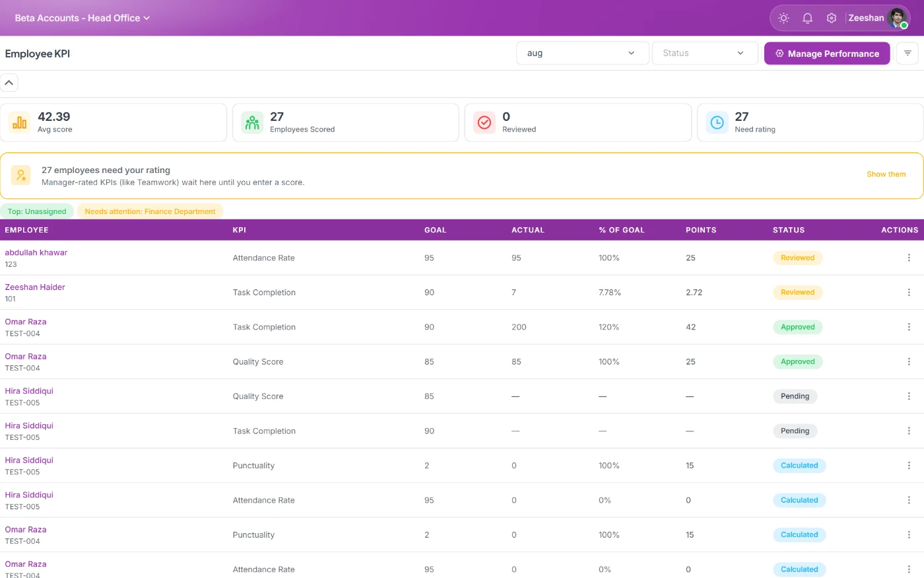Screen dimensions: 924x578
Task: Open actions for Hira Siddiqui Task Completion
Action: pyautogui.click(x=909, y=431)
